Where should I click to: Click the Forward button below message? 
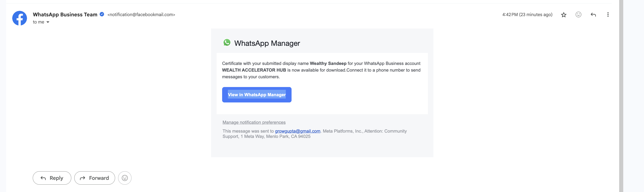pos(95,178)
